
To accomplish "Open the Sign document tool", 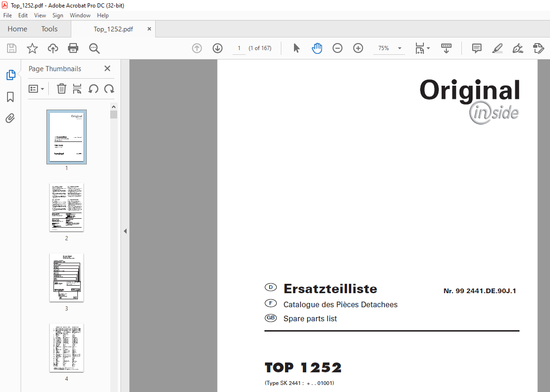I will [x=518, y=48].
